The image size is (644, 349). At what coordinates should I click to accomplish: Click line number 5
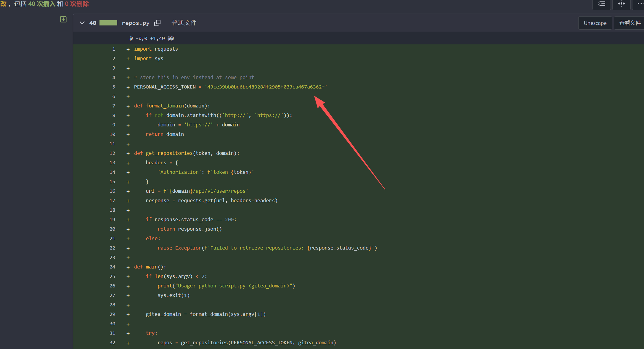click(x=114, y=87)
